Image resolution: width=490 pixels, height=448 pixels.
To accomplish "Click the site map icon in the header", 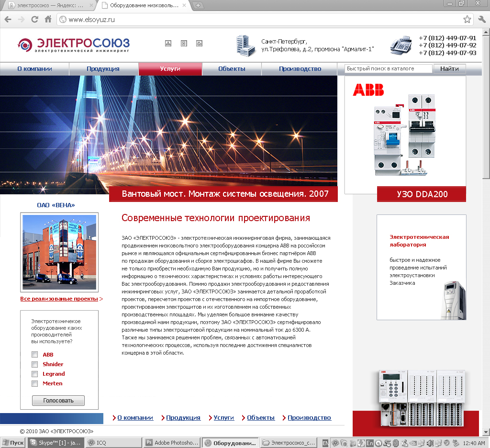I will 168,43.
